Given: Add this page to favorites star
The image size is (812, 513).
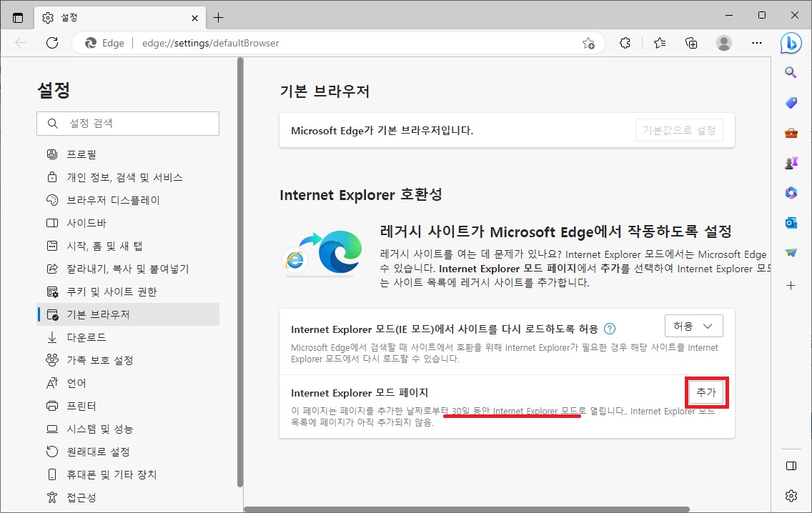Looking at the screenshot, I should pyautogui.click(x=588, y=44).
